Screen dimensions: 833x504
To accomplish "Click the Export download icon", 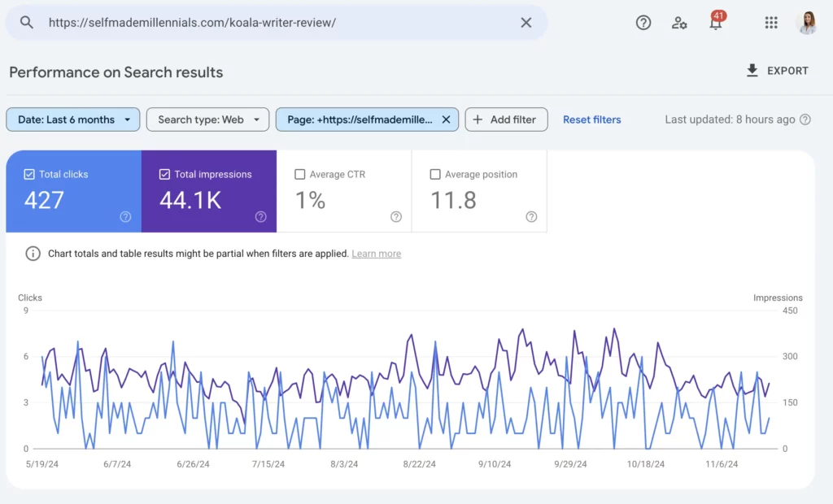I will [x=752, y=71].
